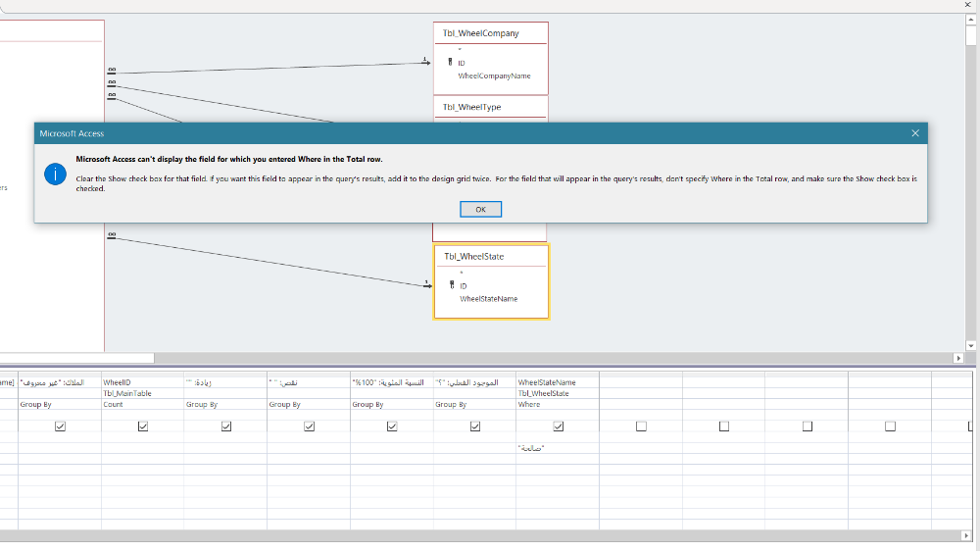Open Group By Total cell under الموجود الفعلي
Screen dimensions: 980x551
pyautogui.click(x=475, y=405)
